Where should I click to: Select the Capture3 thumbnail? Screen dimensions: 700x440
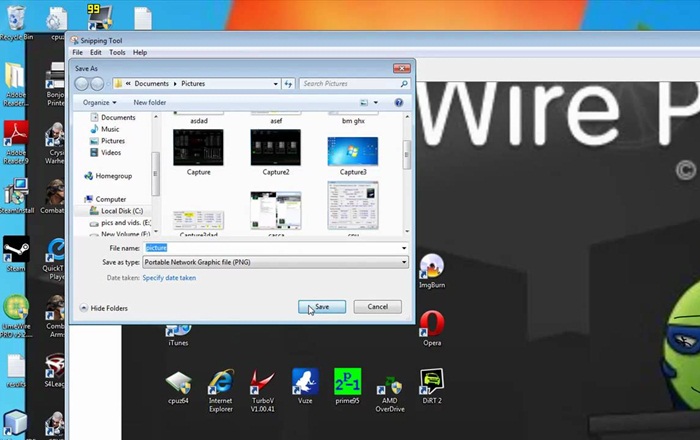click(353, 156)
